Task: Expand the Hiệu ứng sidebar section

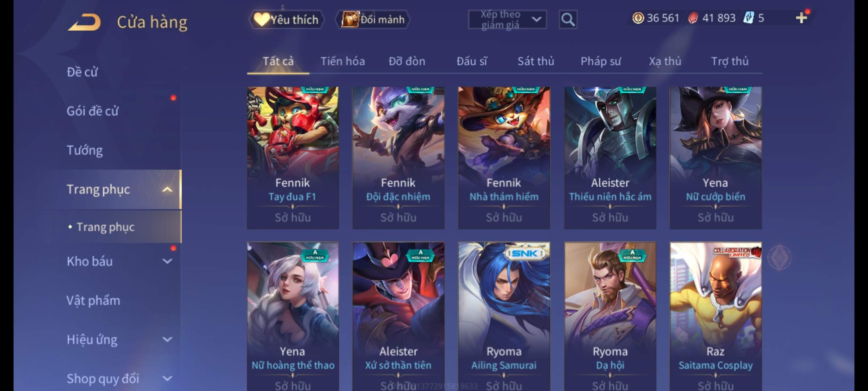Action: (x=167, y=339)
